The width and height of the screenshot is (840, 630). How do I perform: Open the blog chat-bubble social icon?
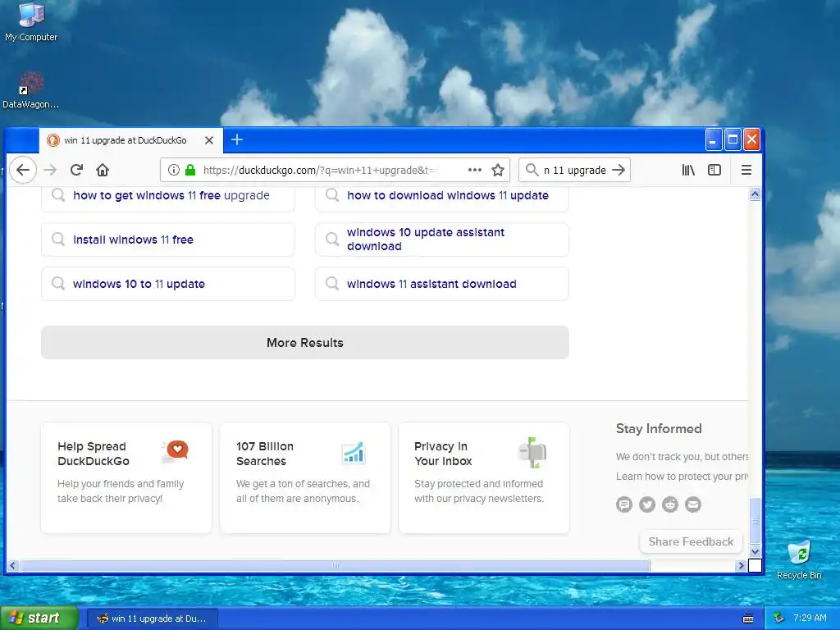[624, 504]
